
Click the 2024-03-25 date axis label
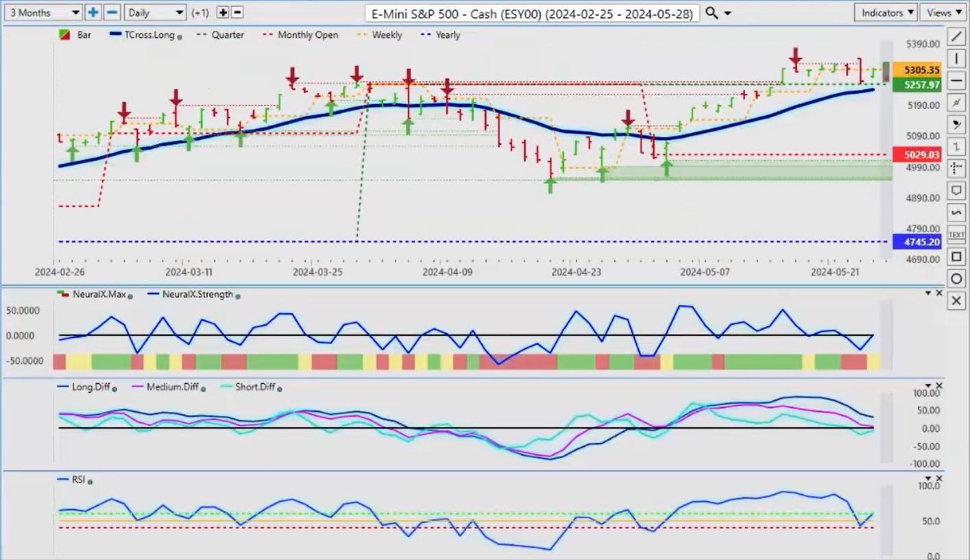(x=317, y=272)
